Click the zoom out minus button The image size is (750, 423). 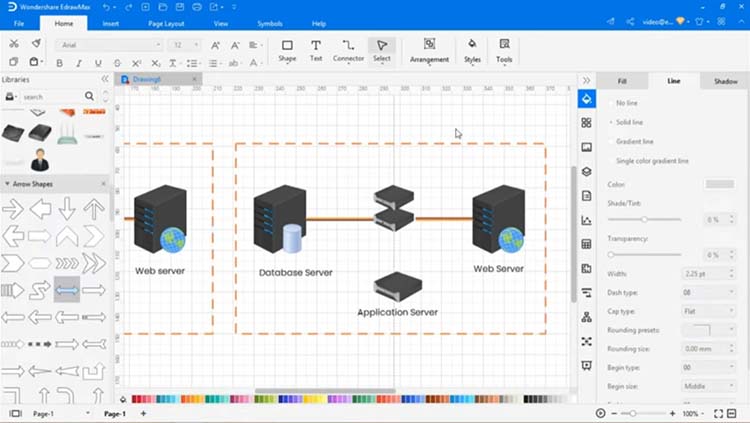coord(614,413)
